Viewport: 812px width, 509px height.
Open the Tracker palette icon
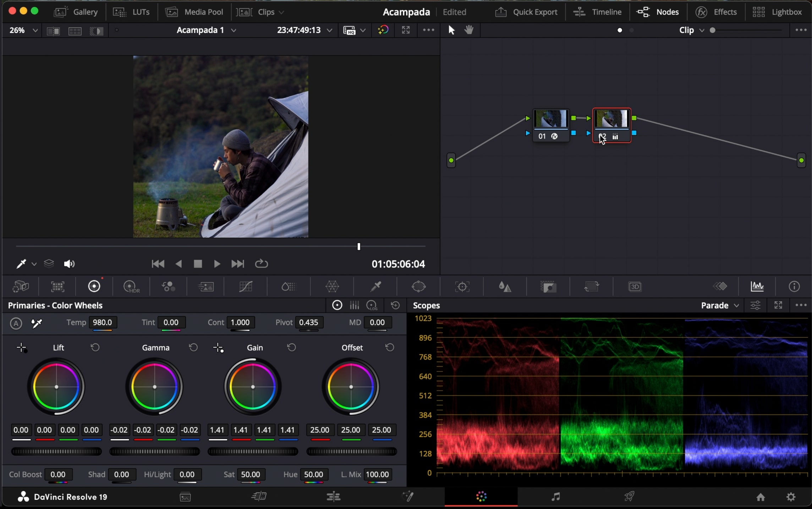pos(462,286)
